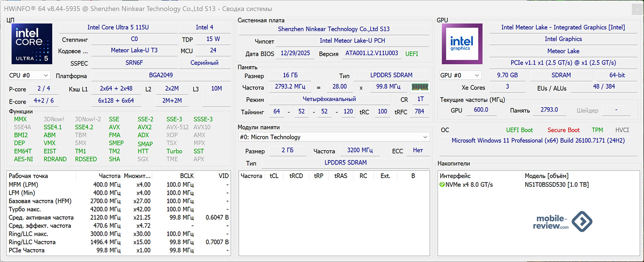Select the Турбо макс. row in clock table
The image size is (644, 262).
(x=25, y=209)
